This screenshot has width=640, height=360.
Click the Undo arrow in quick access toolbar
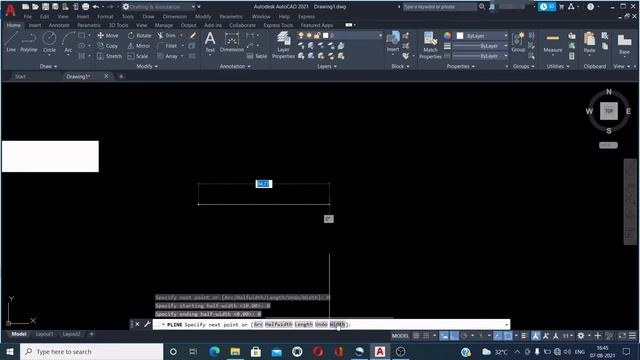pos(96,7)
